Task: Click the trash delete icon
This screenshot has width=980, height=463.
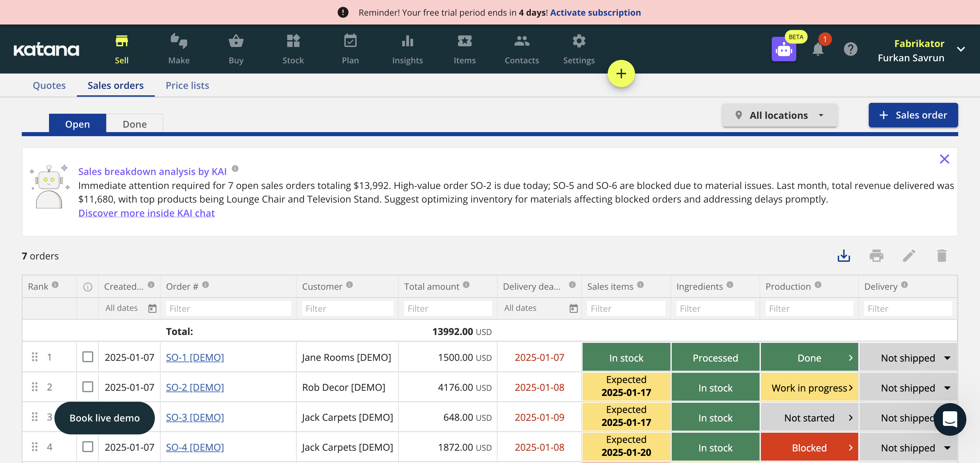Action: 942,255
